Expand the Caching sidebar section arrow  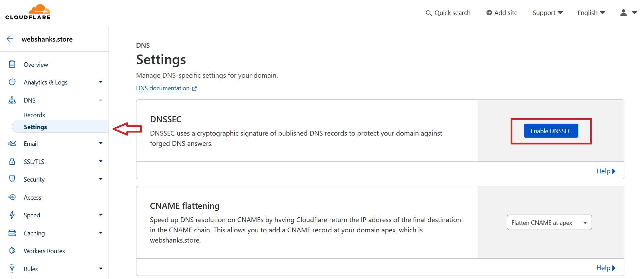(x=101, y=233)
